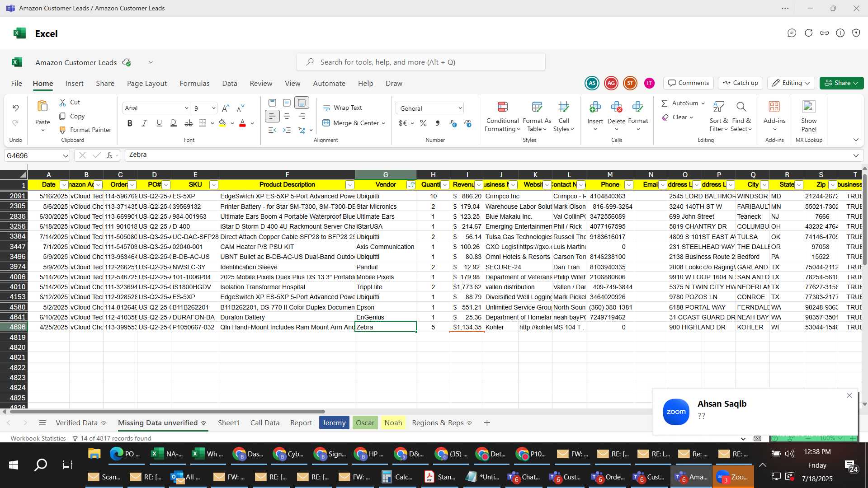Toggle Underline formatting
Image resolution: width=868 pixels, height=488 pixels.
[x=159, y=123]
